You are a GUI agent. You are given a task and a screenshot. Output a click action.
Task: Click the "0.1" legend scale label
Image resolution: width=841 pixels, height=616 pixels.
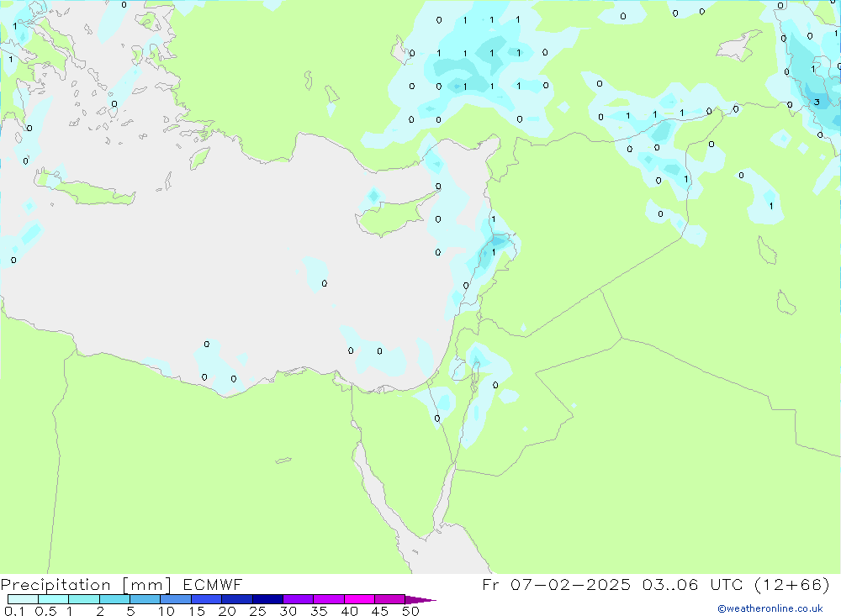click(x=14, y=611)
